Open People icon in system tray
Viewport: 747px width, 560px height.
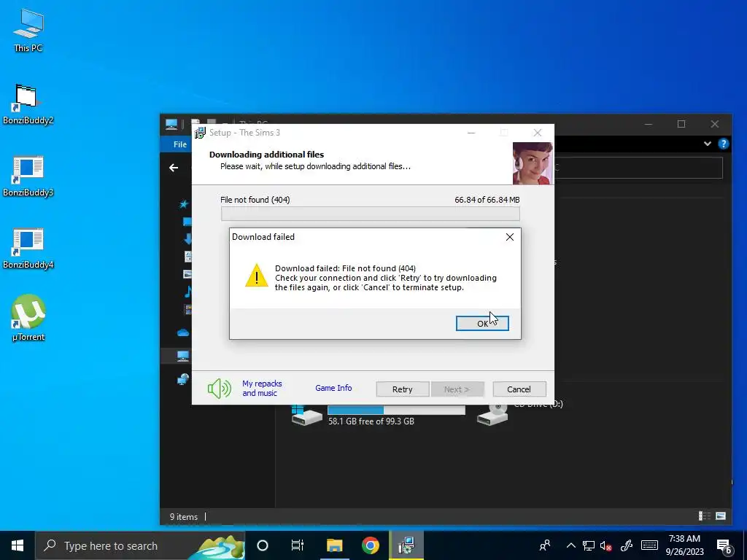(x=545, y=545)
